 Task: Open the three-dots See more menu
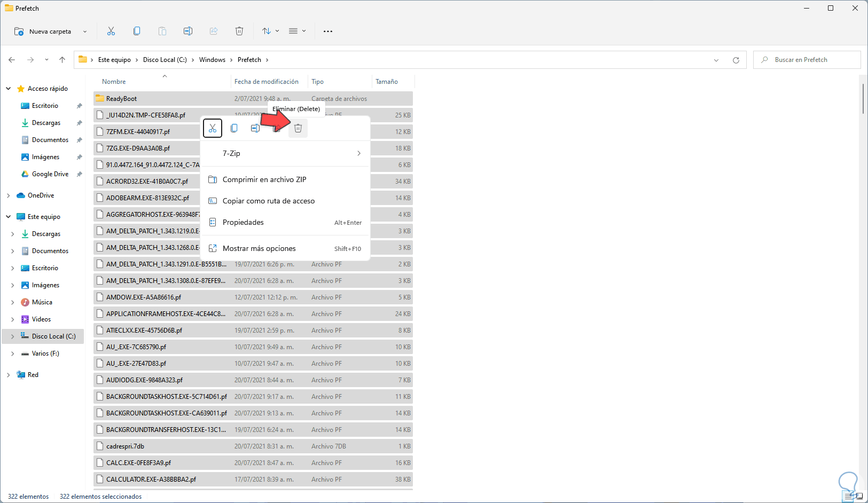coord(328,31)
